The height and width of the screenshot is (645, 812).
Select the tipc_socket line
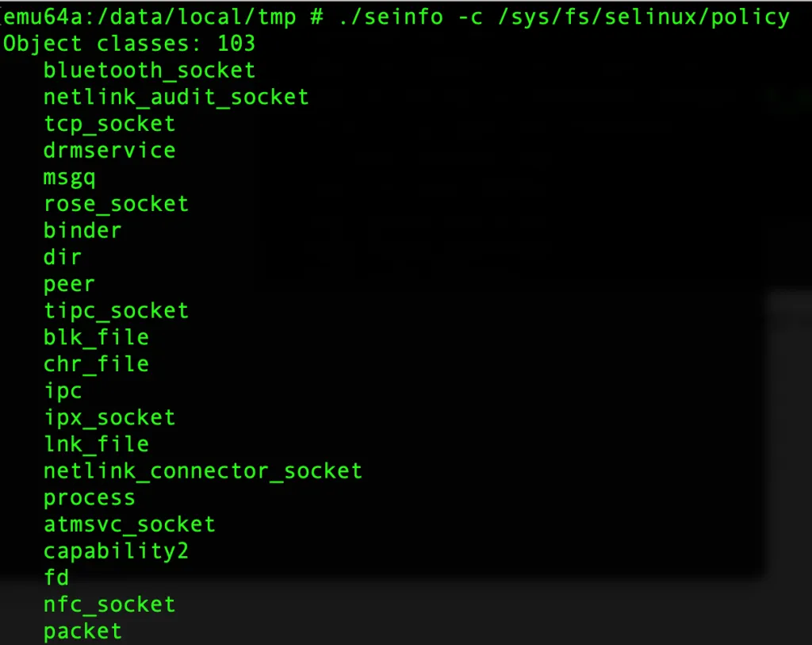[x=116, y=311]
